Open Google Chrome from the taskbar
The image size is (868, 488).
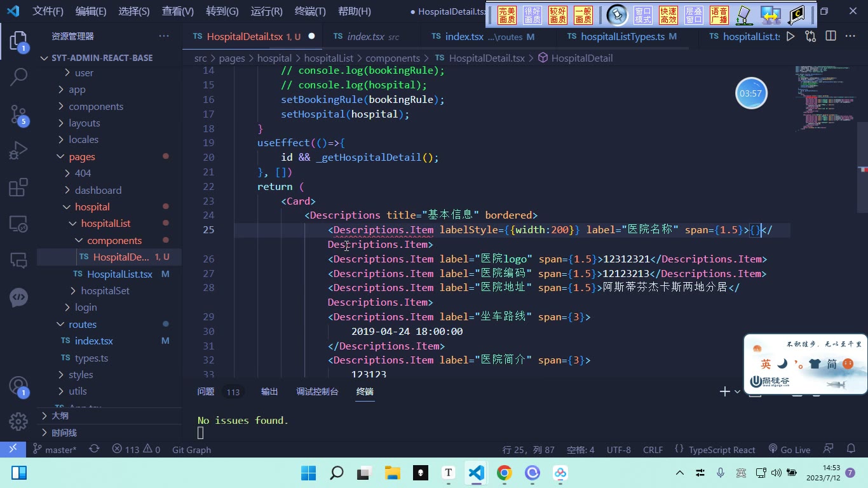click(505, 473)
